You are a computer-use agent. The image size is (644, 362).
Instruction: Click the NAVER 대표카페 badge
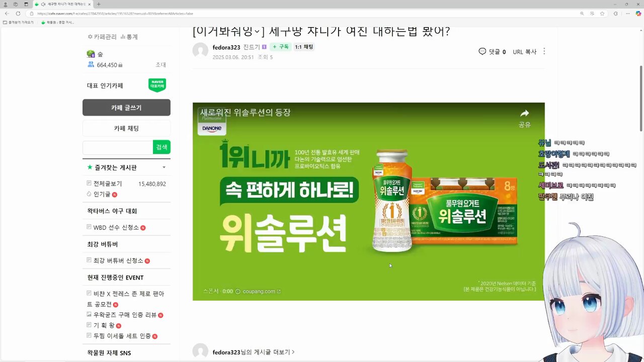tap(157, 85)
